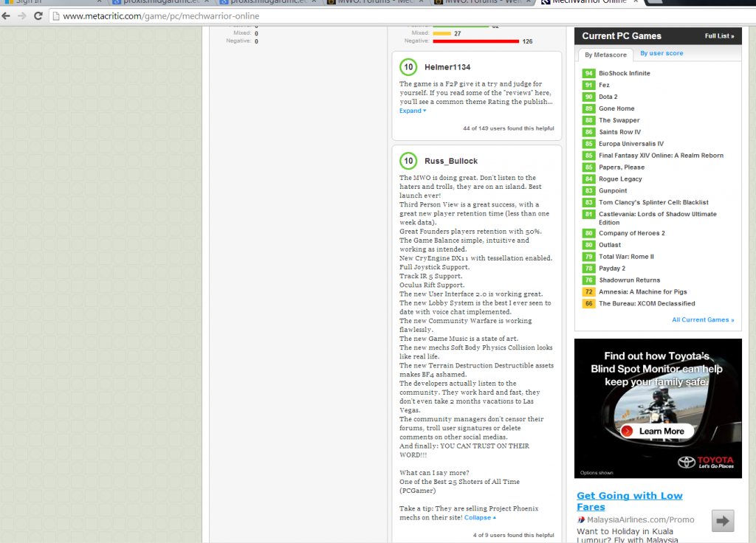Open Gunpoint game page
The width and height of the screenshot is (756, 543).
pos(613,191)
